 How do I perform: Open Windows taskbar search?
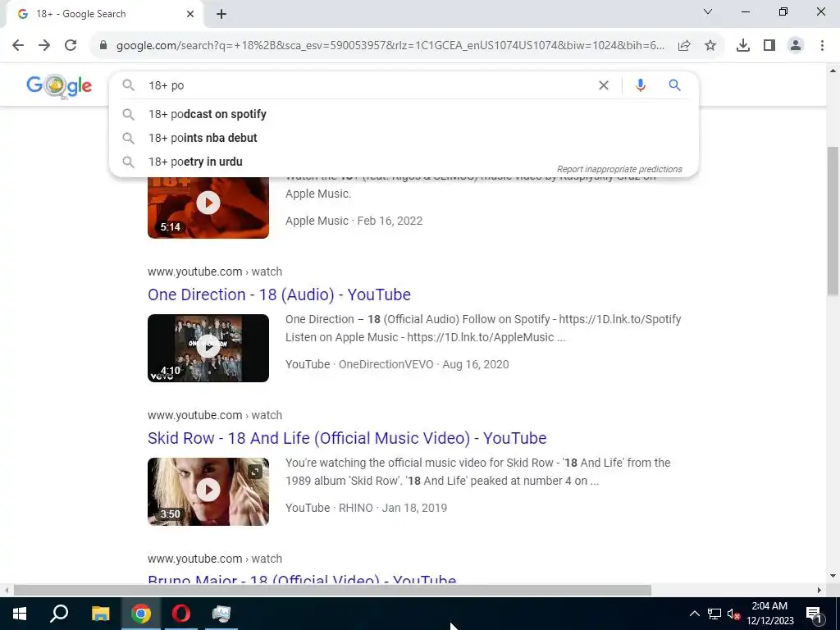[x=59, y=614]
